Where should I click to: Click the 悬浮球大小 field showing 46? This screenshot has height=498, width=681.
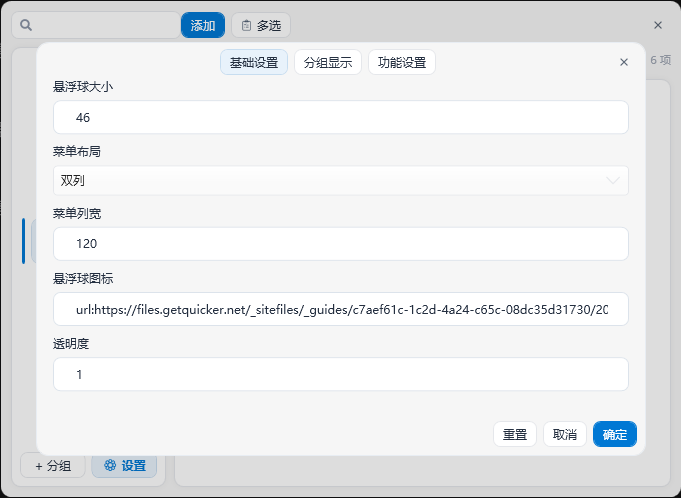pos(340,117)
